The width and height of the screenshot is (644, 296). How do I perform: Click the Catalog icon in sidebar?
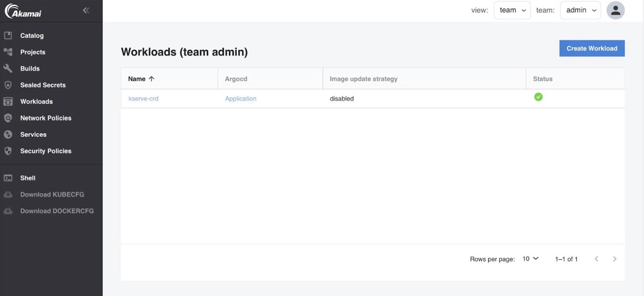[x=8, y=35]
